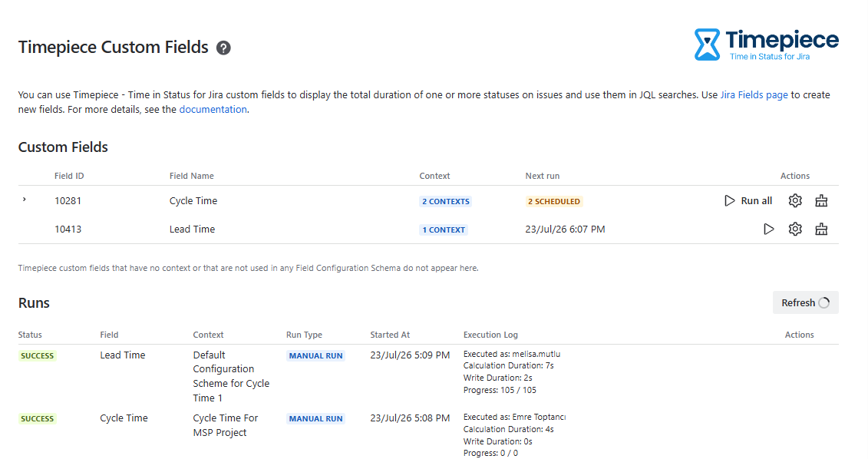Click the rightmost action icon for Cycle Time
This screenshot has width=868, height=459.
821,201
